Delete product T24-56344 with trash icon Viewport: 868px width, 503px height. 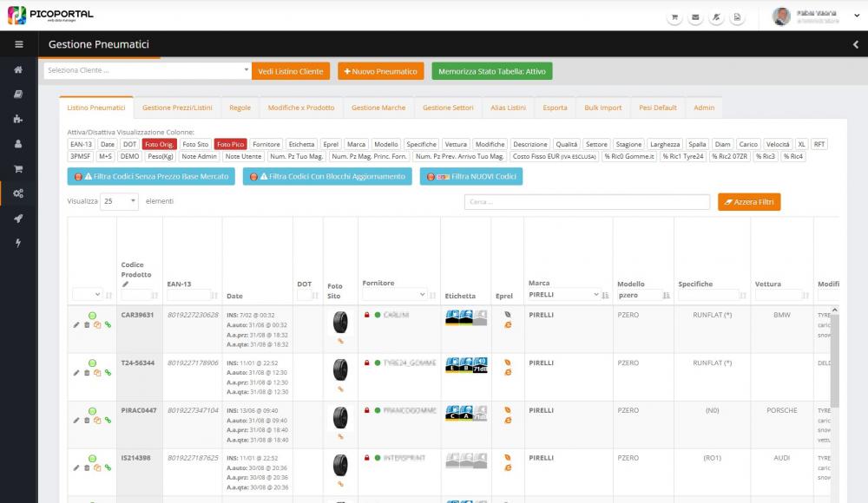pos(87,373)
